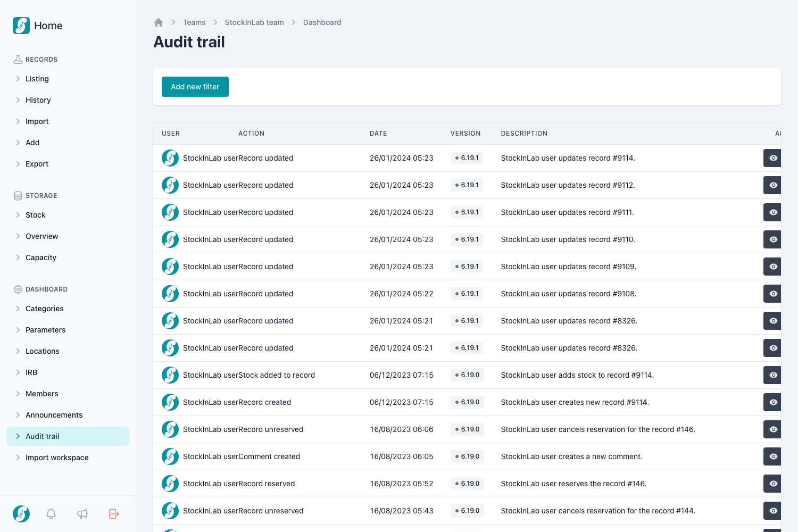This screenshot has height=532, width=798.
Task: Expand the Categories chevron
Action: [18, 309]
